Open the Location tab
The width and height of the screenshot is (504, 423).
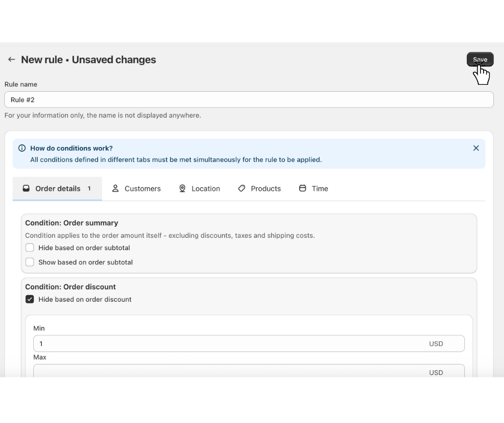(206, 188)
